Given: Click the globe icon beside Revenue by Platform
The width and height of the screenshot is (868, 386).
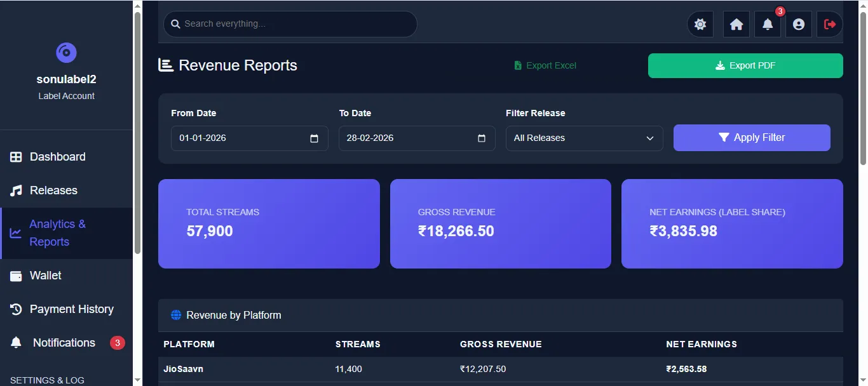Looking at the screenshot, I should click(x=176, y=315).
